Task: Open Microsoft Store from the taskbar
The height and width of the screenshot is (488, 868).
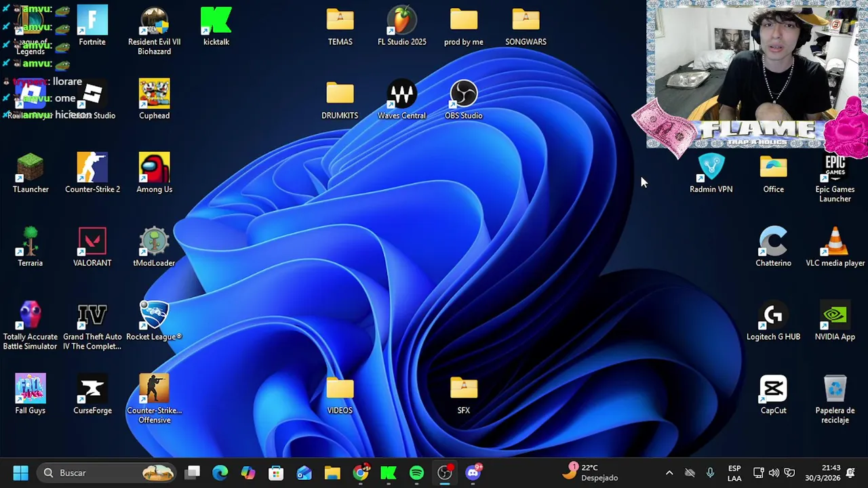Action: [x=276, y=472]
